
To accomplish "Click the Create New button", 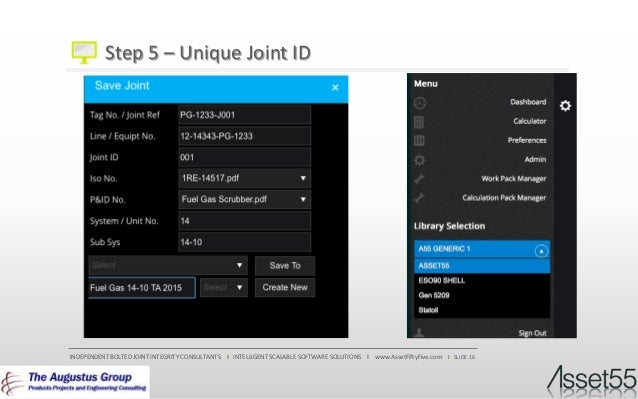I will pos(285,288).
